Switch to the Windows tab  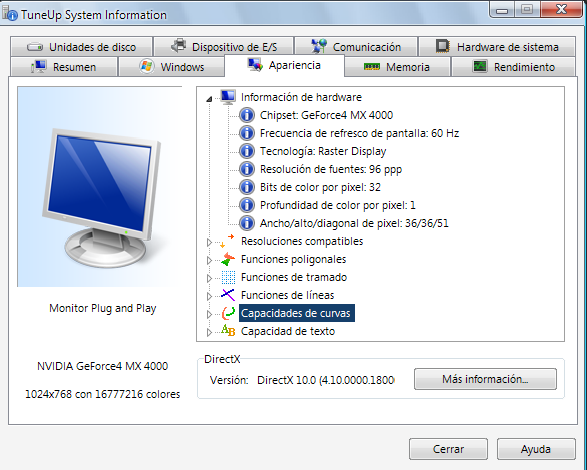(171, 67)
